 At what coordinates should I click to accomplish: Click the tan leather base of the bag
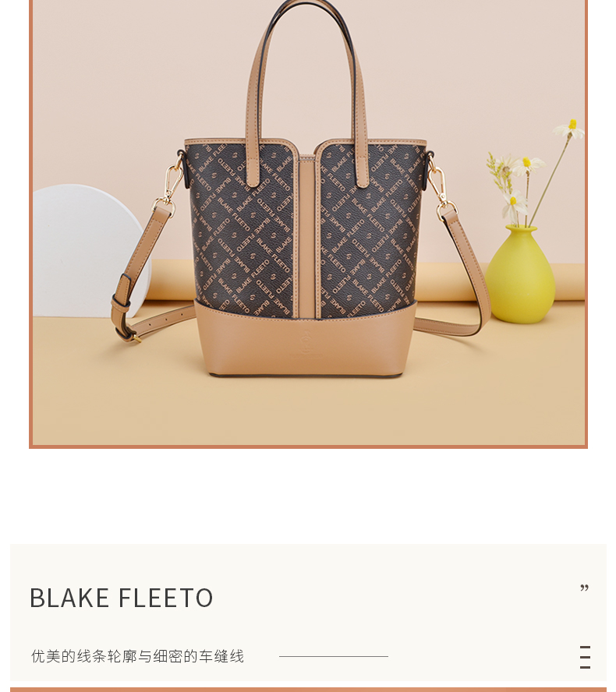(x=306, y=339)
